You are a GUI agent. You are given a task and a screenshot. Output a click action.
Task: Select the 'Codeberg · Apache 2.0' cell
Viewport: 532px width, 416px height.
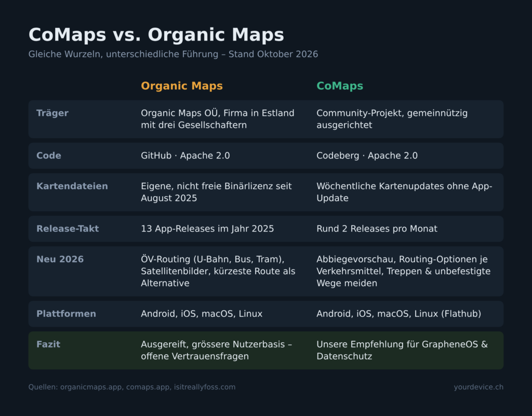point(367,156)
